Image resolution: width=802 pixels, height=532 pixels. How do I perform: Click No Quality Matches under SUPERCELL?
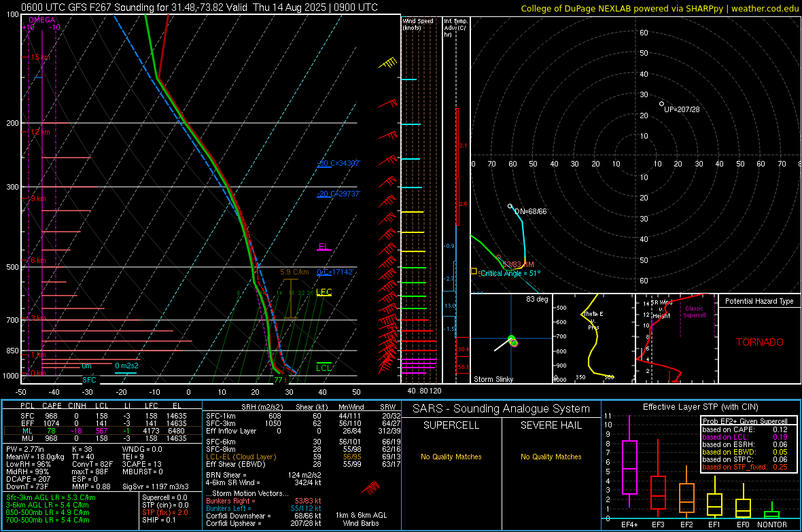pos(451,457)
